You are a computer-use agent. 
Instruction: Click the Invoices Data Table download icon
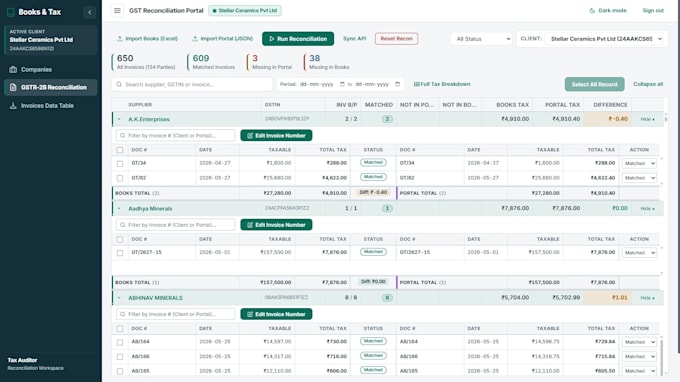[x=13, y=105]
